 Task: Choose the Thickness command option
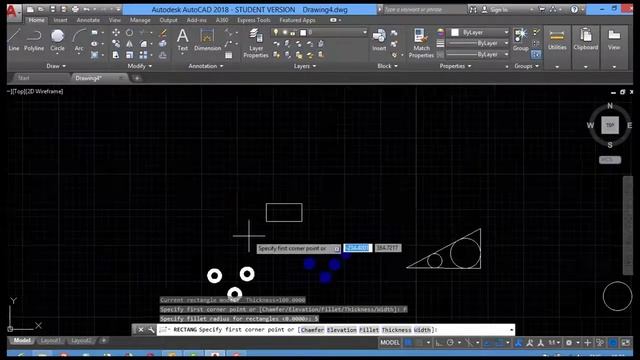click(x=396, y=330)
